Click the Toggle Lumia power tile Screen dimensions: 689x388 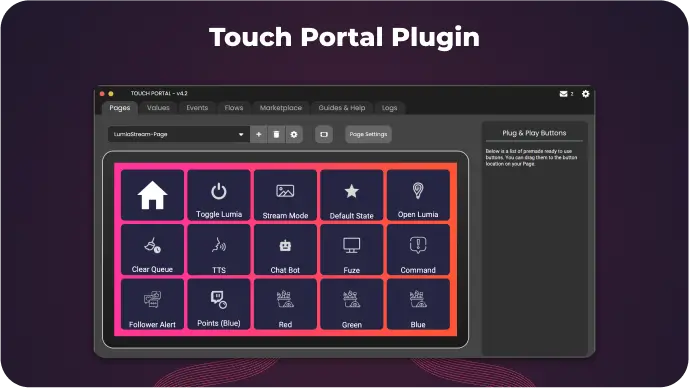(x=219, y=195)
